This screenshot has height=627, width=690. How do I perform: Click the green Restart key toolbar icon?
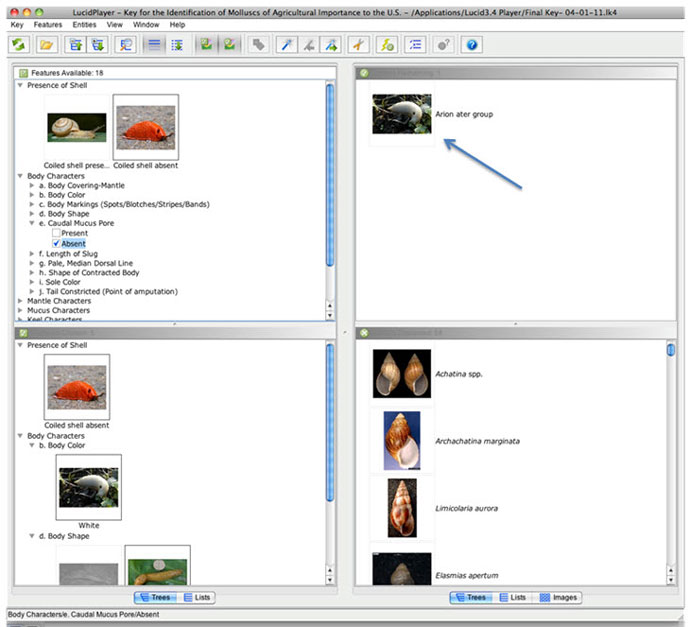point(20,45)
